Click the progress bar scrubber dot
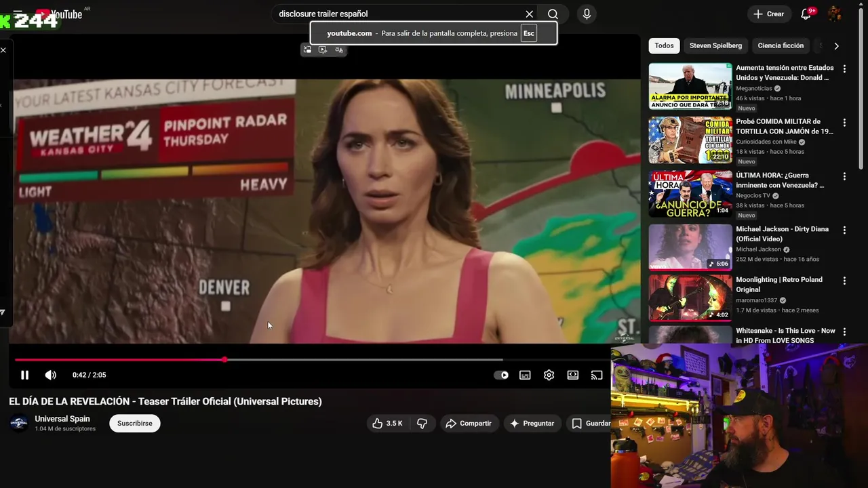868x488 pixels. click(224, 360)
